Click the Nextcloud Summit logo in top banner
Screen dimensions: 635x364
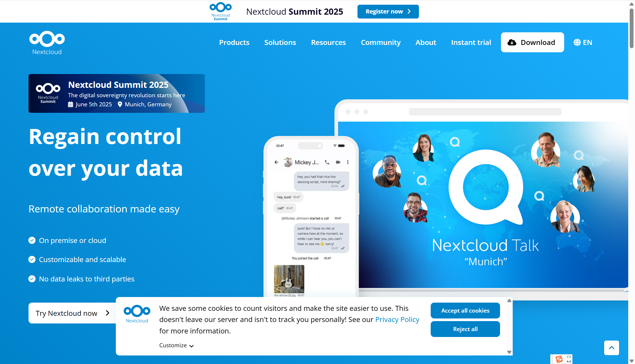click(x=220, y=11)
